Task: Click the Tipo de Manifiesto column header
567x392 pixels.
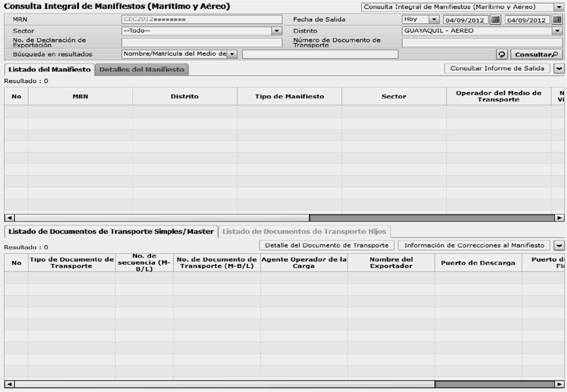Action: pos(289,97)
